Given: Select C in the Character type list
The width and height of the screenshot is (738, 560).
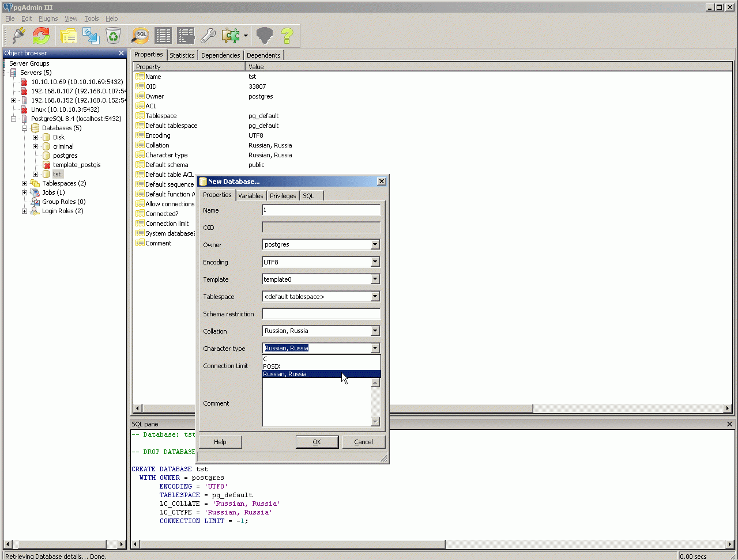Looking at the screenshot, I should pyautogui.click(x=321, y=359).
